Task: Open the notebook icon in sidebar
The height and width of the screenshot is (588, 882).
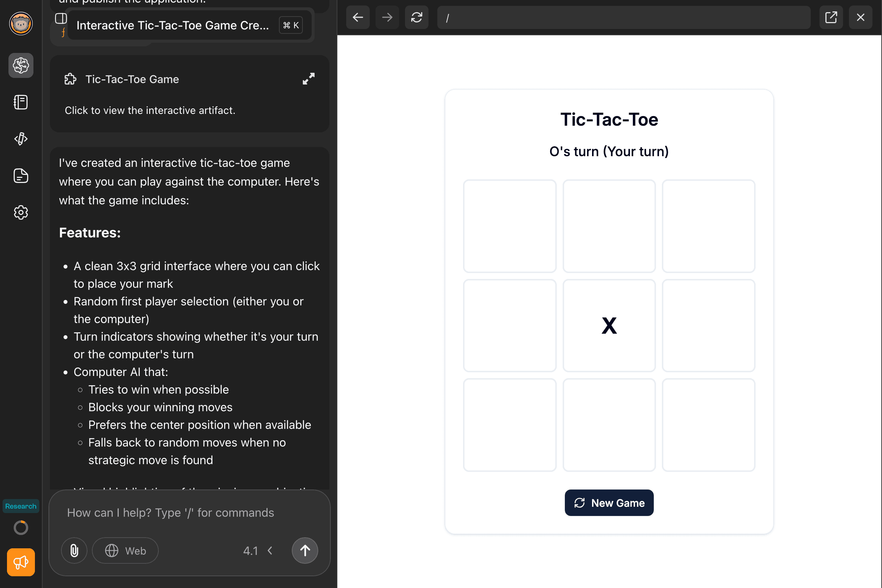Action: [21, 102]
